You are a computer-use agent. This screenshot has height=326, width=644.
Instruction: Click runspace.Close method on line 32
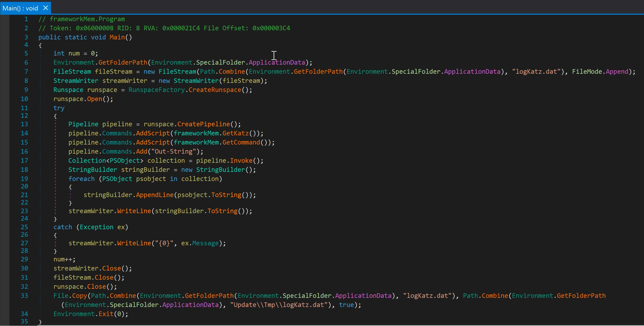97,287
